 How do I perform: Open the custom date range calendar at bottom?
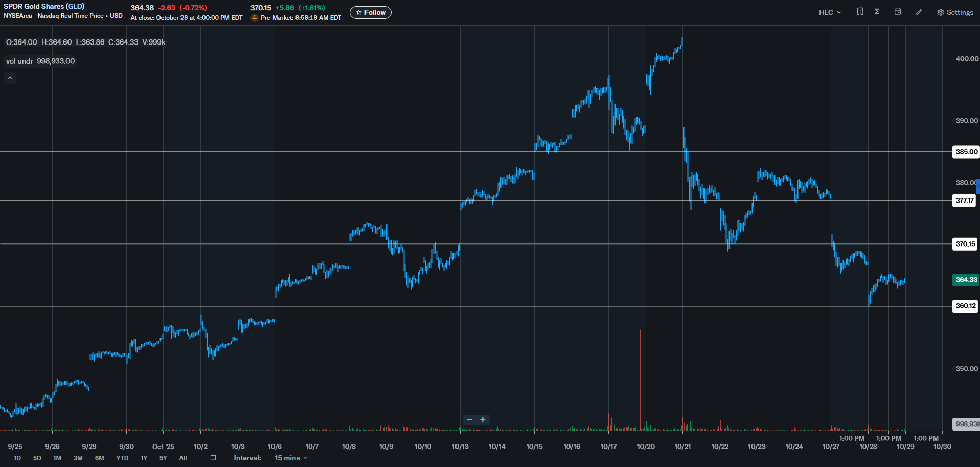pos(213,458)
